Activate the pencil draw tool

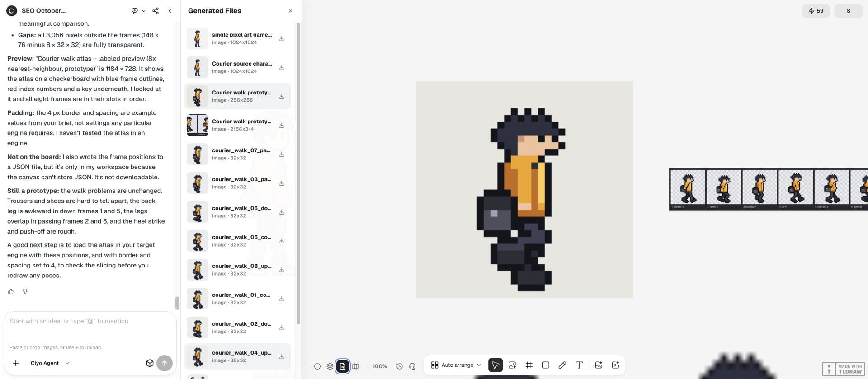tap(562, 365)
